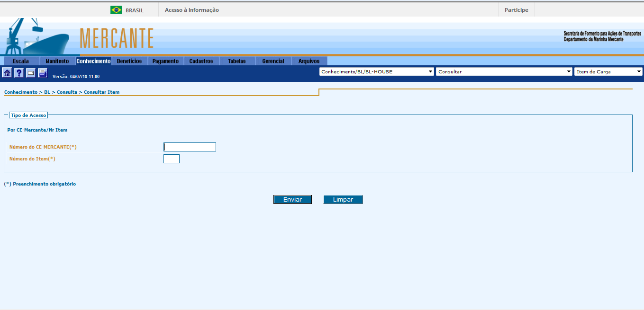This screenshot has height=310, width=644.
Task: Click the Por CE-Mercante/Nr Item text
Action: click(x=37, y=130)
